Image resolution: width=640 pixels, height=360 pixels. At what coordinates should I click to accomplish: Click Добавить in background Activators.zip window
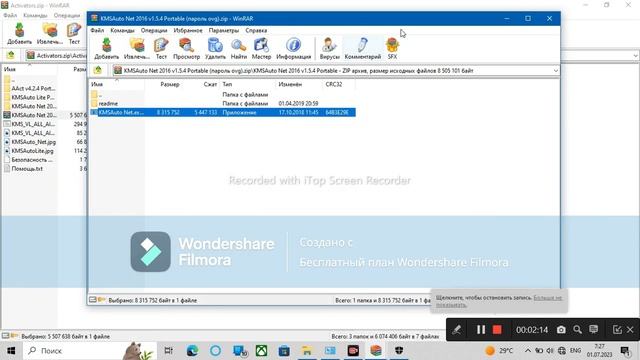[19, 33]
